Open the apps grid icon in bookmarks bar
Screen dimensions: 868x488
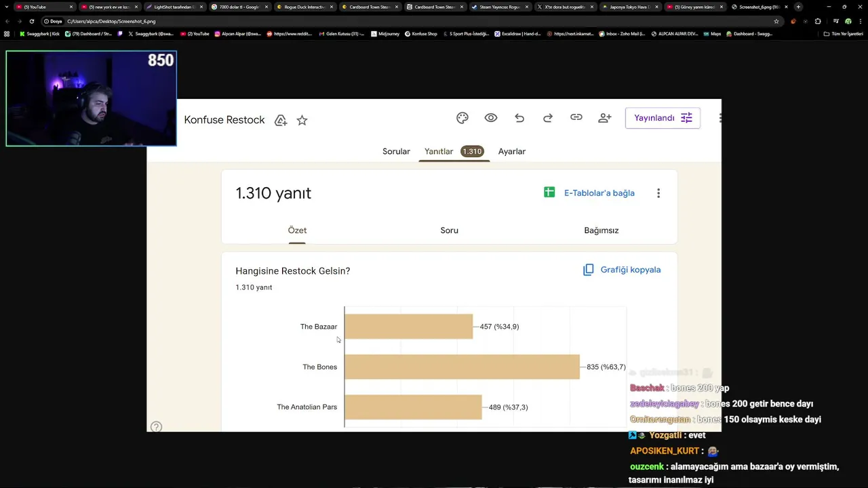click(7, 34)
